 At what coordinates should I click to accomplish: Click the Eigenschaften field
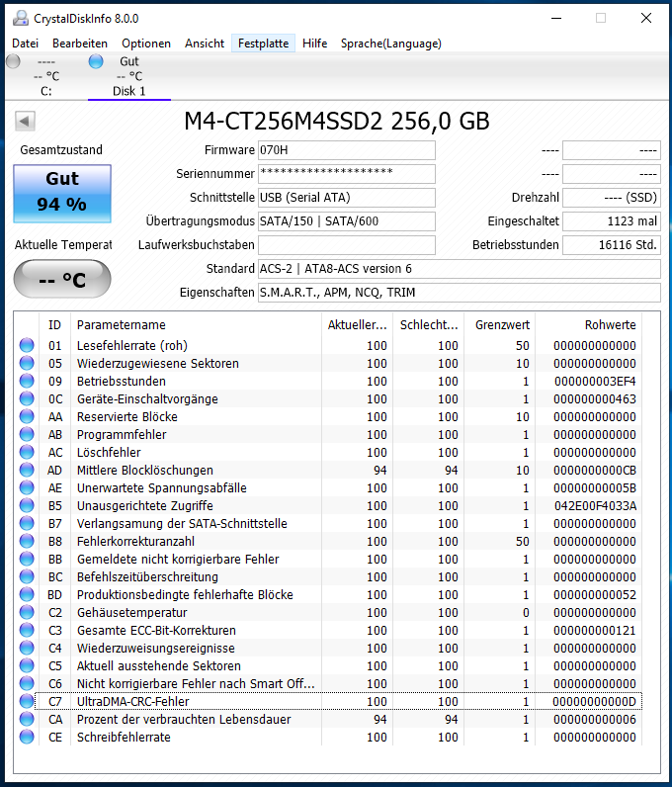460,292
